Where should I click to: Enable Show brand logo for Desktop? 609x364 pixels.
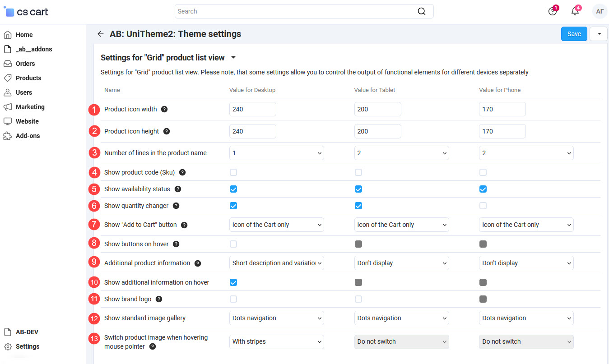[233, 299]
